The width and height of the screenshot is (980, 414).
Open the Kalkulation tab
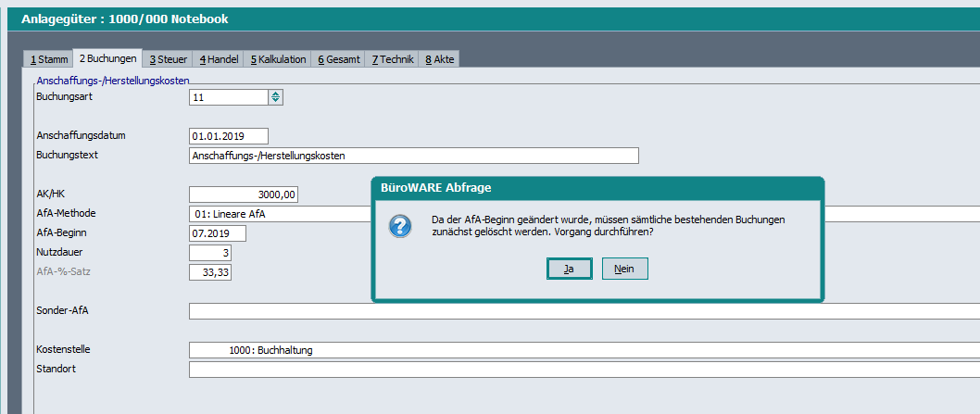pos(278,59)
